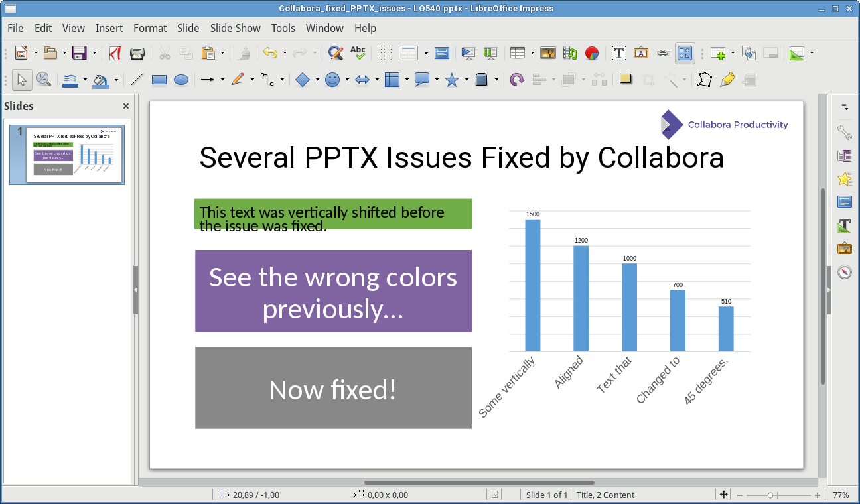The width and height of the screenshot is (860, 504).
Task: Expand the Lines and Arrows dropdown
Action: [222, 80]
